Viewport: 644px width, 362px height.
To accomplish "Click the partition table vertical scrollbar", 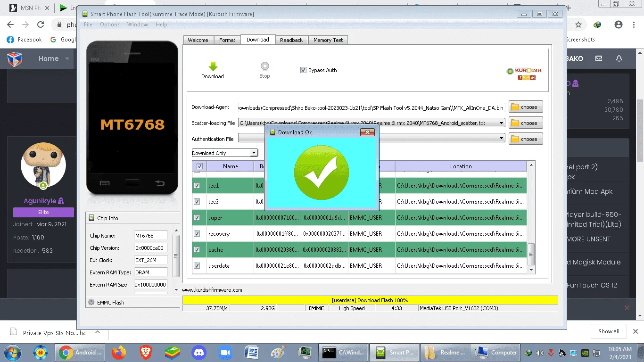I will pos(531,217).
